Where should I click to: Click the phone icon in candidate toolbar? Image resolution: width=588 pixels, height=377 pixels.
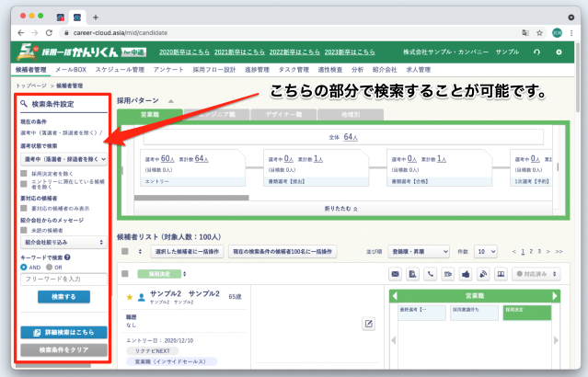coord(431,274)
